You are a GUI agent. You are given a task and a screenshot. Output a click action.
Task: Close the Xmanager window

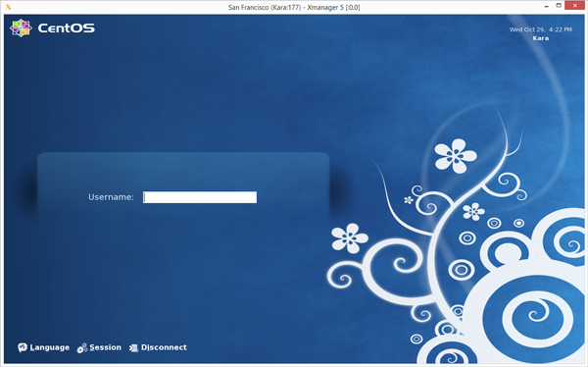[575, 6]
